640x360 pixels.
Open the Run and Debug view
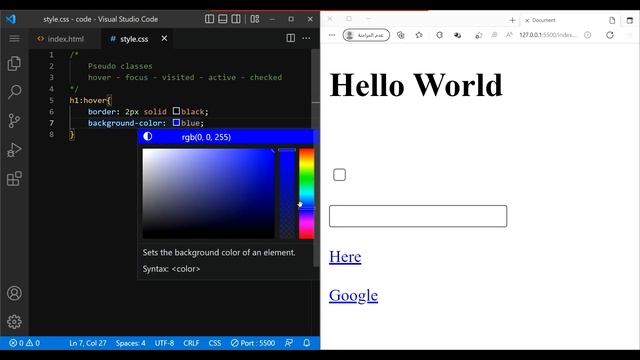(x=14, y=150)
